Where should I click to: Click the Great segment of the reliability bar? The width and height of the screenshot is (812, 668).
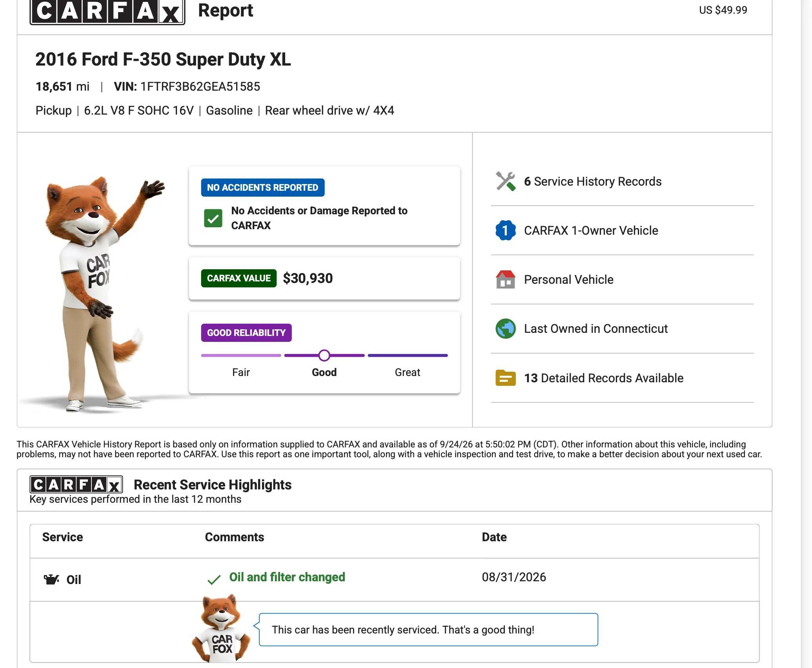tap(408, 355)
